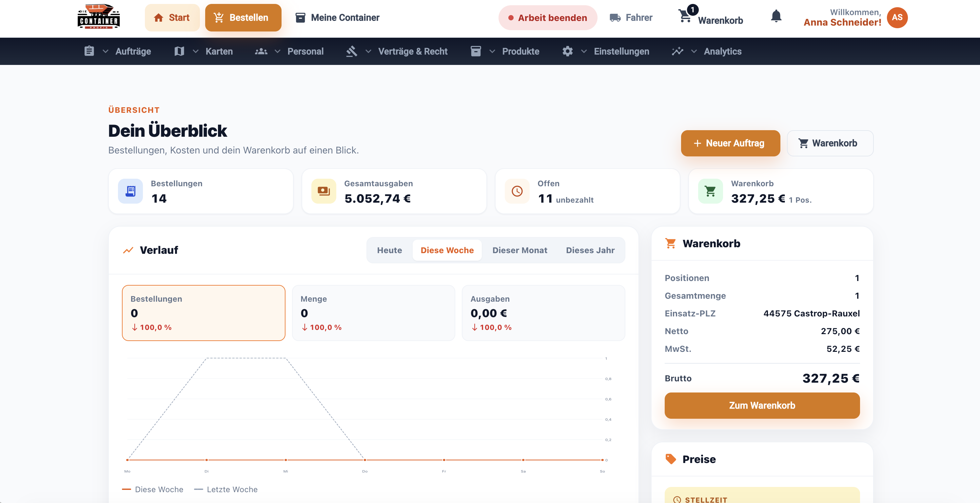Viewport: 980px width, 503px height.
Task: Click the Personal group icon
Action: coord(261,51)
